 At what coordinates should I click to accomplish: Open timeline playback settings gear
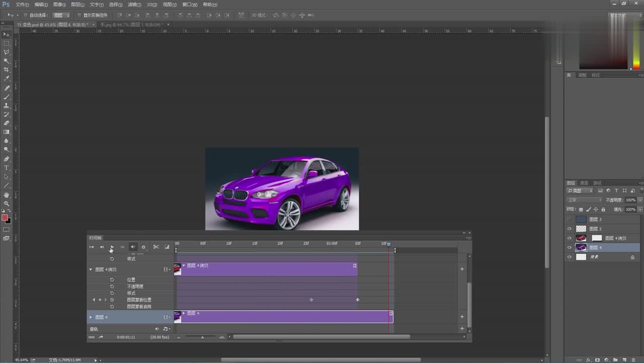click(x=143, y=247)
